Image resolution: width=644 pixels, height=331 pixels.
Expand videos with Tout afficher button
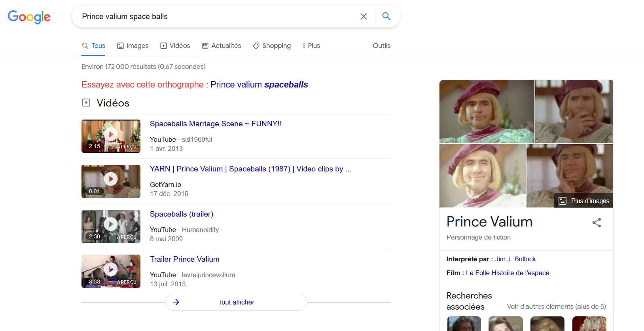pyautogui.click(x=236, y=302)
